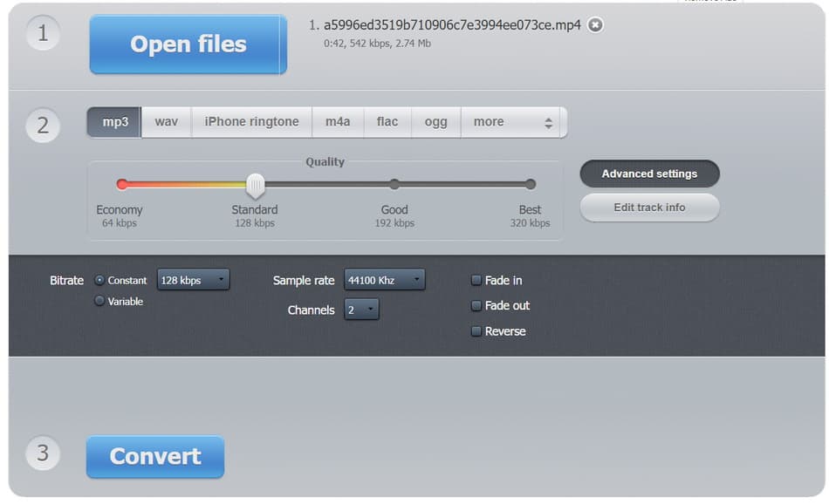Image resolution: width=829 pixels, height=504 pixels.
Task: Enable the Fade out checkbox
Action: [x=476, y=306]
